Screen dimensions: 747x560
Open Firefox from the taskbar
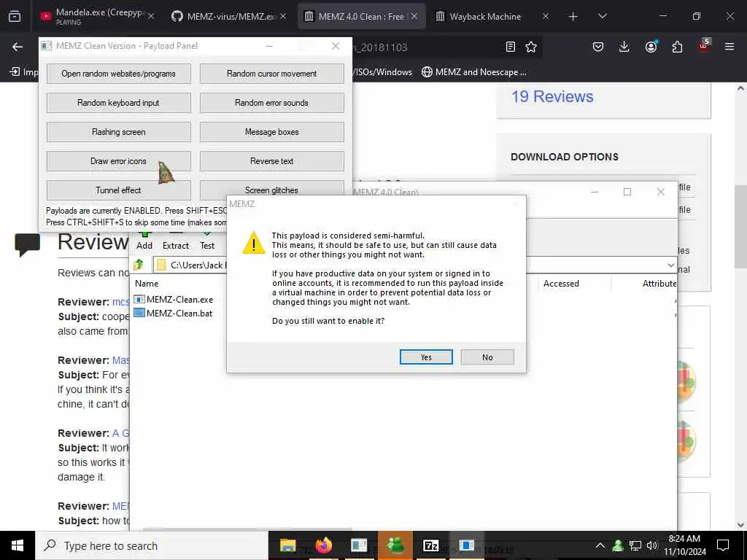click(323, 545)
